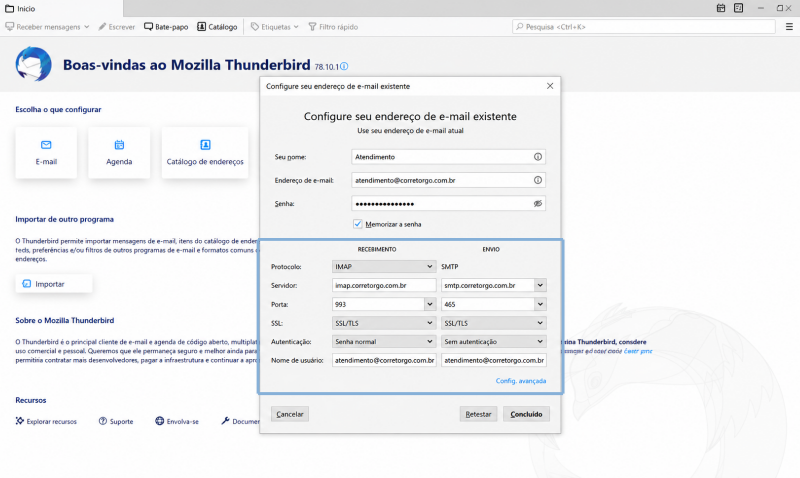
Task: Open the Bate-papo chat toolbar button
Action: click(166, 27)
